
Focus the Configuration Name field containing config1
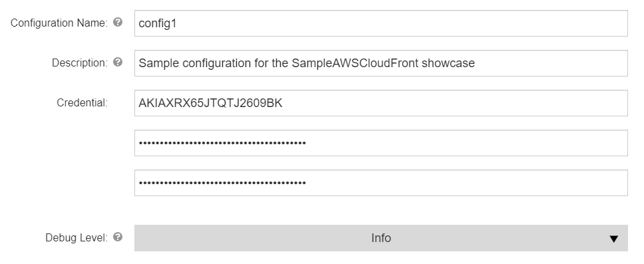tap(381, 23)
